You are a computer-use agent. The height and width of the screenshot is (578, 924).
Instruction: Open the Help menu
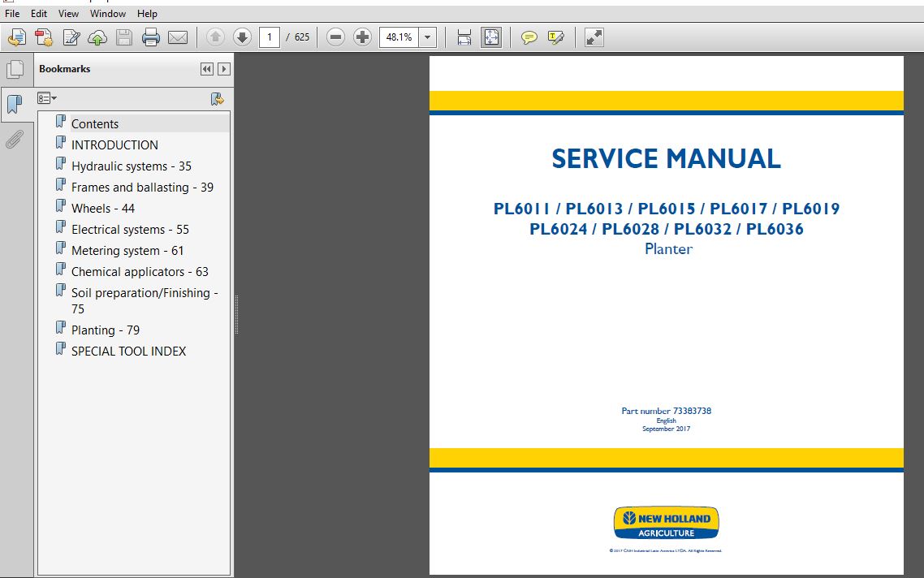point(147,14)
